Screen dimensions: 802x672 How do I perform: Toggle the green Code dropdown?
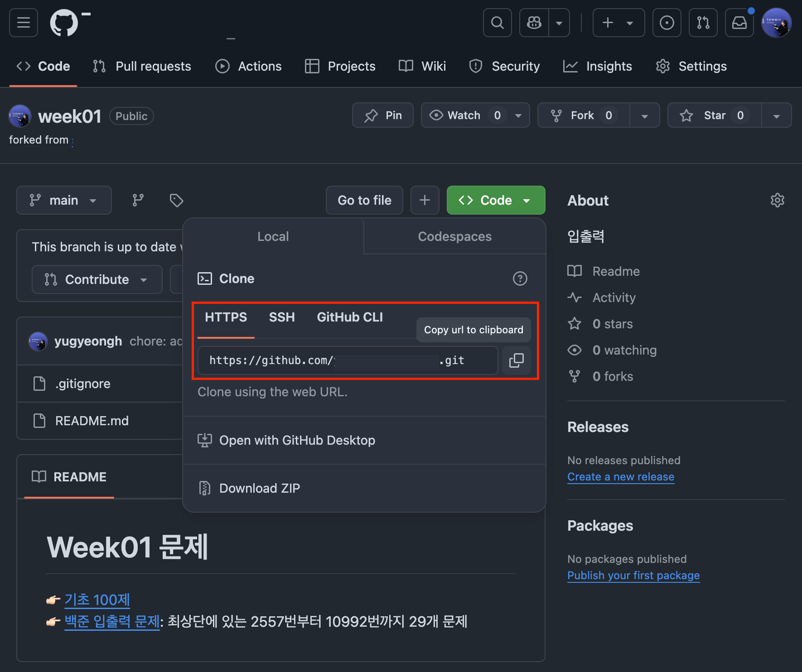496,200
